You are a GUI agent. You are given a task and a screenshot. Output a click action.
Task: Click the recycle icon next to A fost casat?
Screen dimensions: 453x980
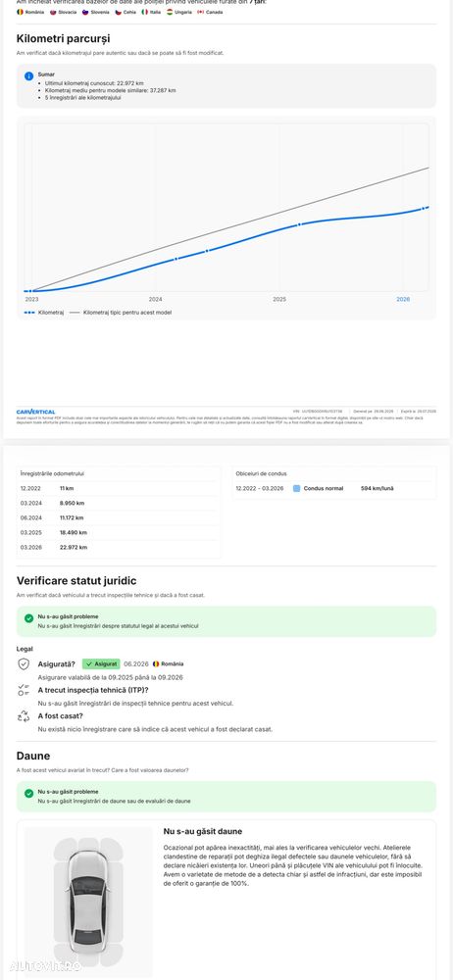pos(24,717)
